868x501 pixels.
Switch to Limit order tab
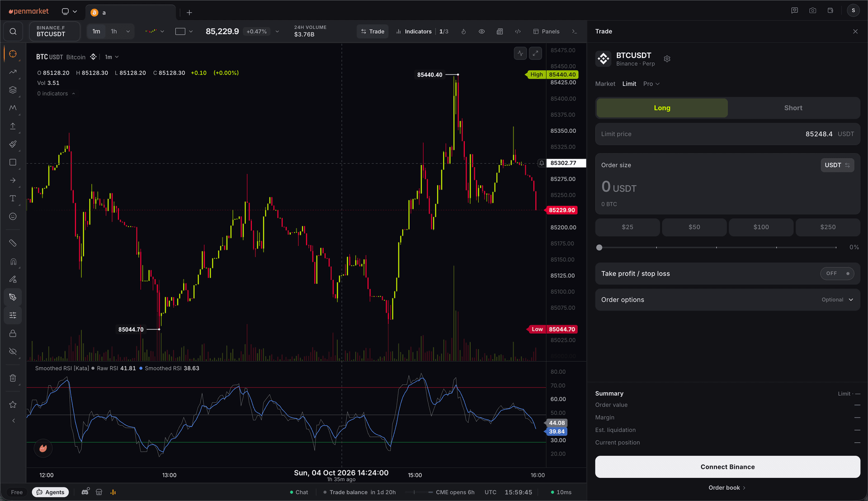(x=629, y=84)
